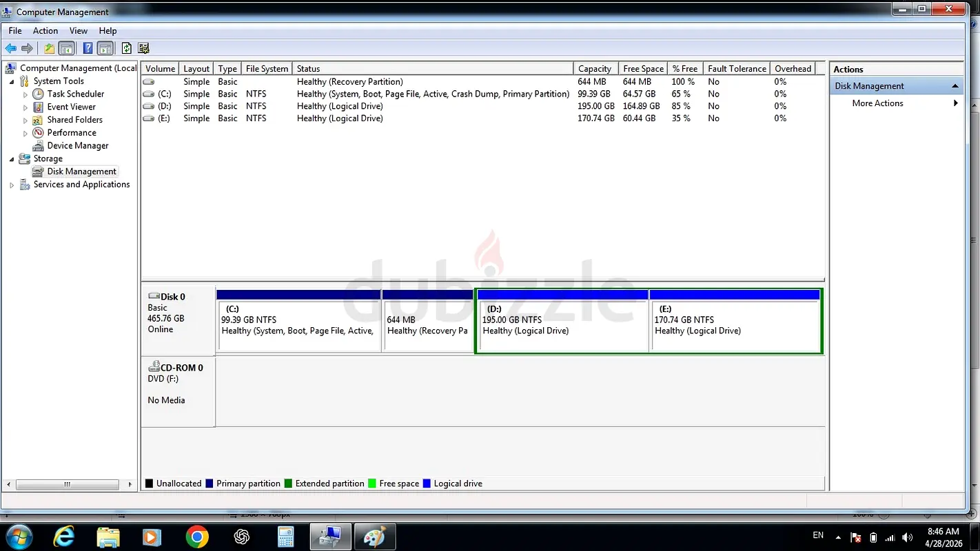
Task: Collapse the System Tools tree node
Action: point(12,81)
